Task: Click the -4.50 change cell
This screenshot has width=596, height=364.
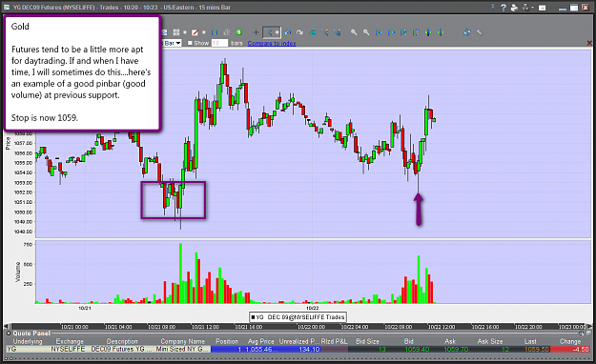Action: point(569,349)
